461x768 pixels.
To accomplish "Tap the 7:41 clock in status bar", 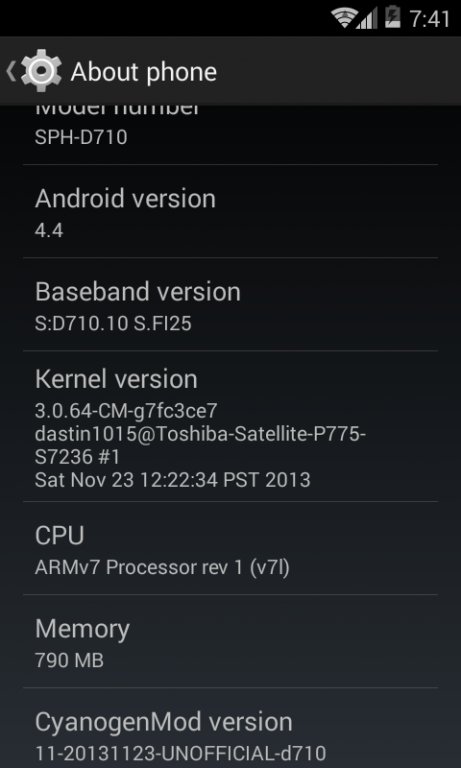I will 430,19.
